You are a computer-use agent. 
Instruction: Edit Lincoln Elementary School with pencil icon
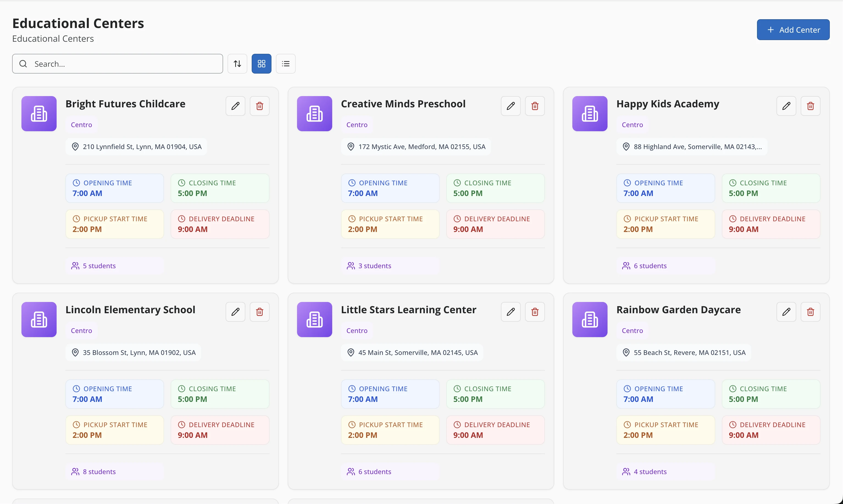click(235, 312)
